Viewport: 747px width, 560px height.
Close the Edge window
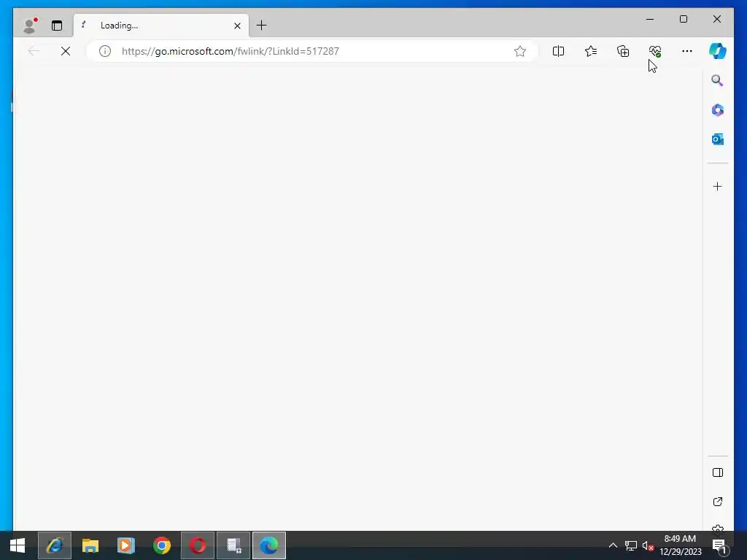(716, 19)
